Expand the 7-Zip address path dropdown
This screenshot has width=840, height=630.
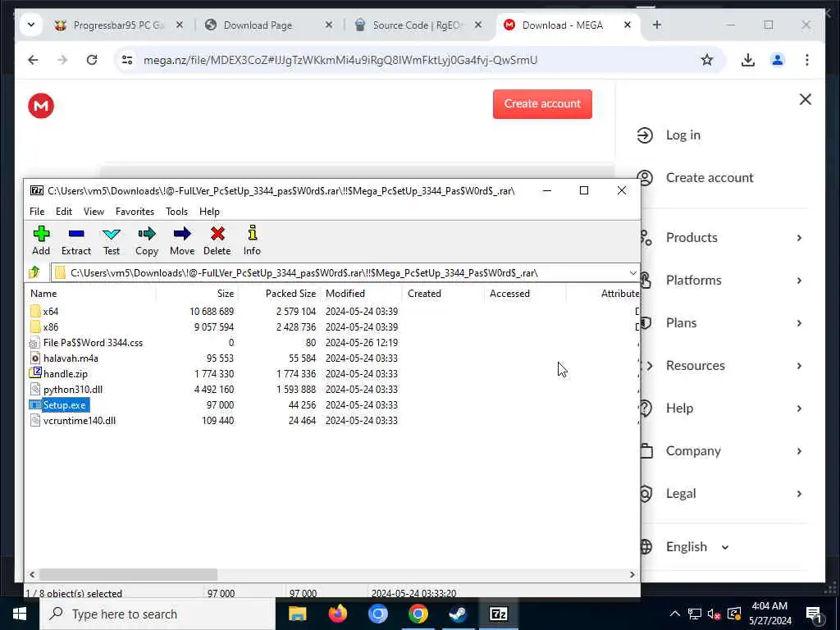[632, 272]
